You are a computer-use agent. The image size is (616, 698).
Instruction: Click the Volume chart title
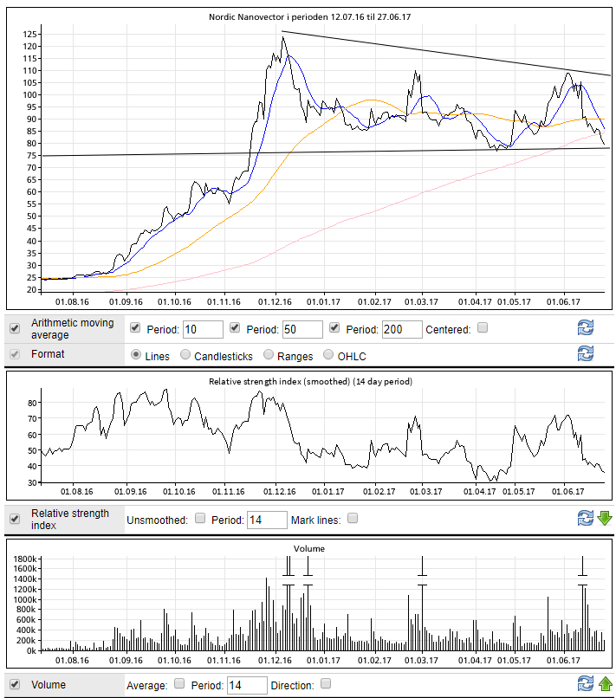point(309,549)
